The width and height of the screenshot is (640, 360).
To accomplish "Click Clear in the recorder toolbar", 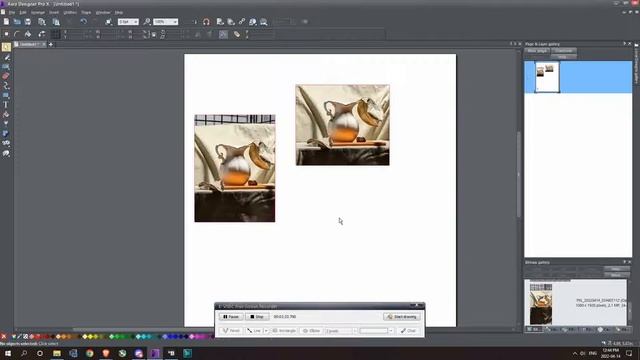I will pyautogui.click(x=408, y=331).
